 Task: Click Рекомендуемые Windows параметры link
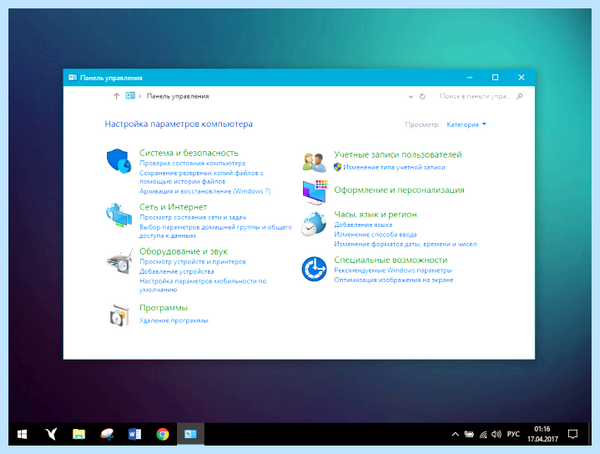[393, 271]
